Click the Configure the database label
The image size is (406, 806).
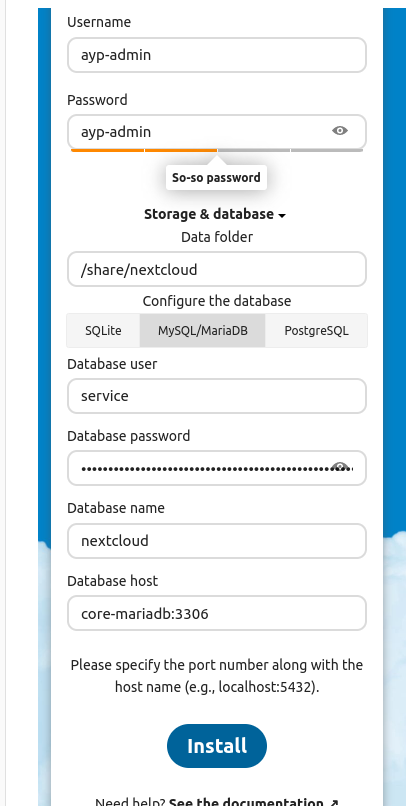217,301
